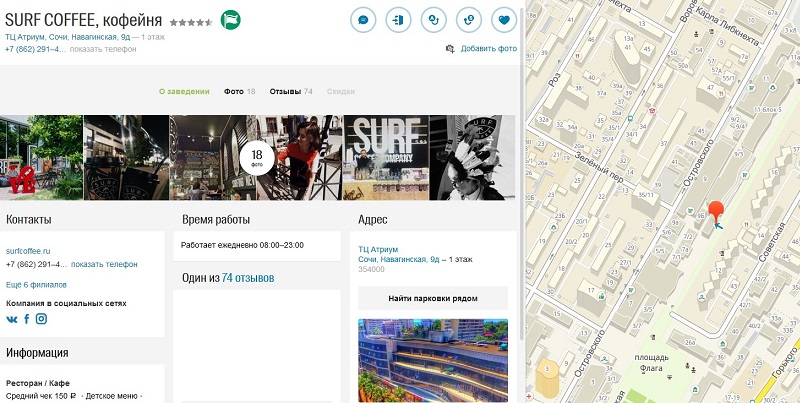Open the black-and-white headdress photo
800x403 pixels.
(472, 157)
